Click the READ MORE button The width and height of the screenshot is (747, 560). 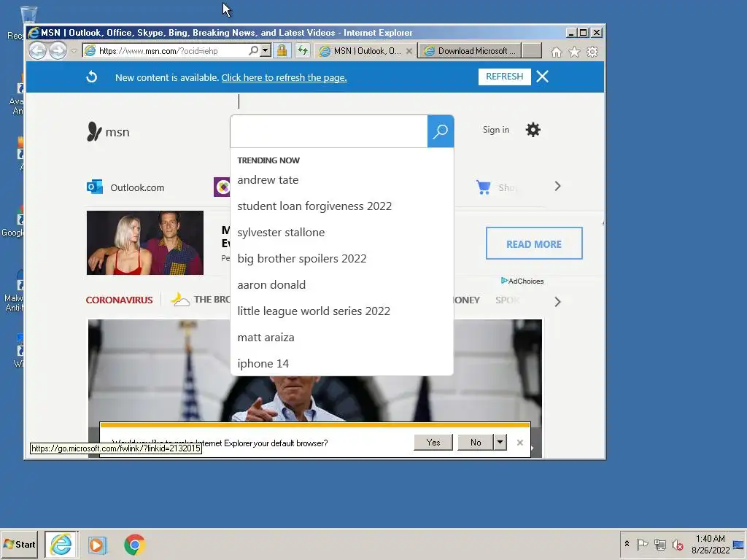point(534,244)
